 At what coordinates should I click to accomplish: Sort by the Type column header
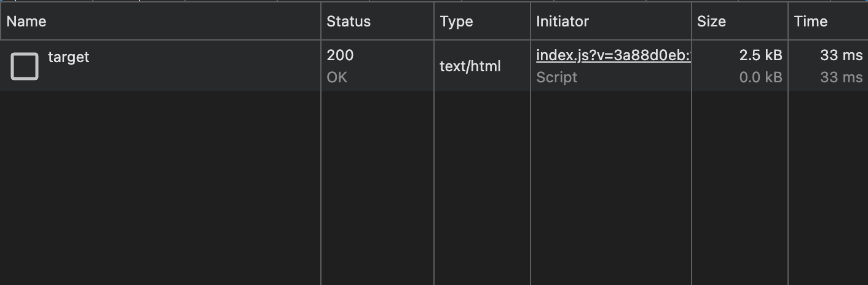coord(456,21)
